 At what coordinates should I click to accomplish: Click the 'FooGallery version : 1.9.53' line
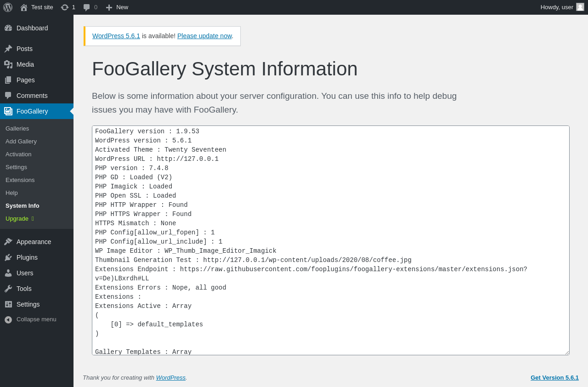pyautogui.click(x=147, y=131)
